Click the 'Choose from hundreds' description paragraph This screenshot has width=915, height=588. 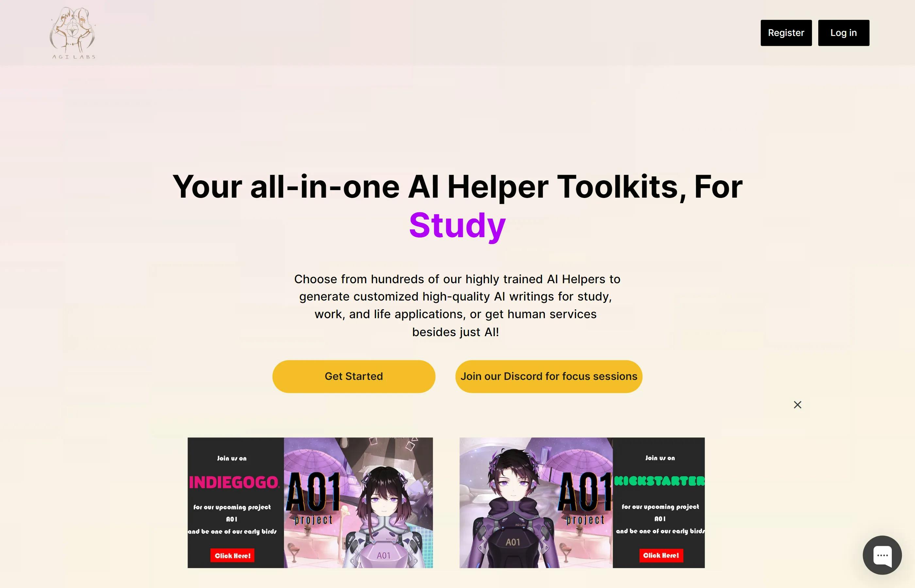tap(457, 305)
